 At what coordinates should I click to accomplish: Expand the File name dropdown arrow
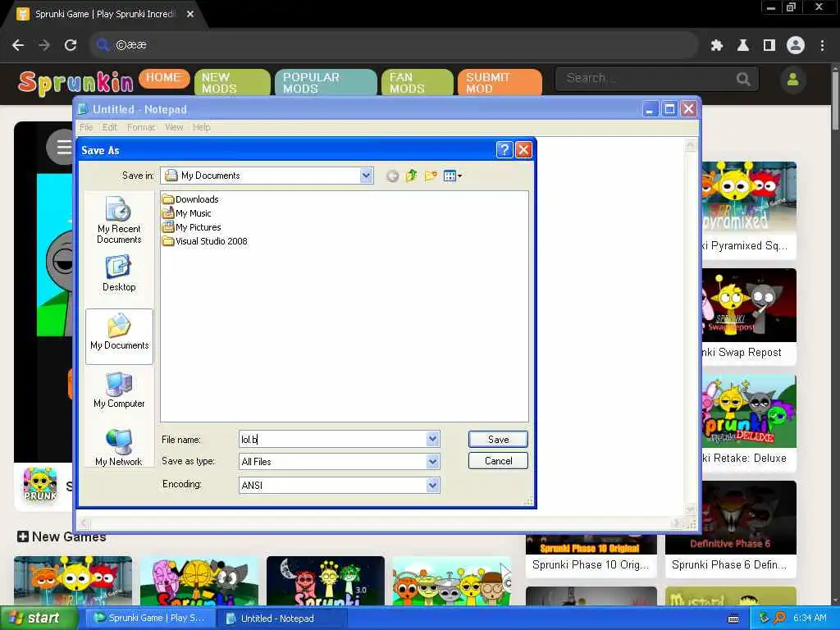(x=433, y=439)
